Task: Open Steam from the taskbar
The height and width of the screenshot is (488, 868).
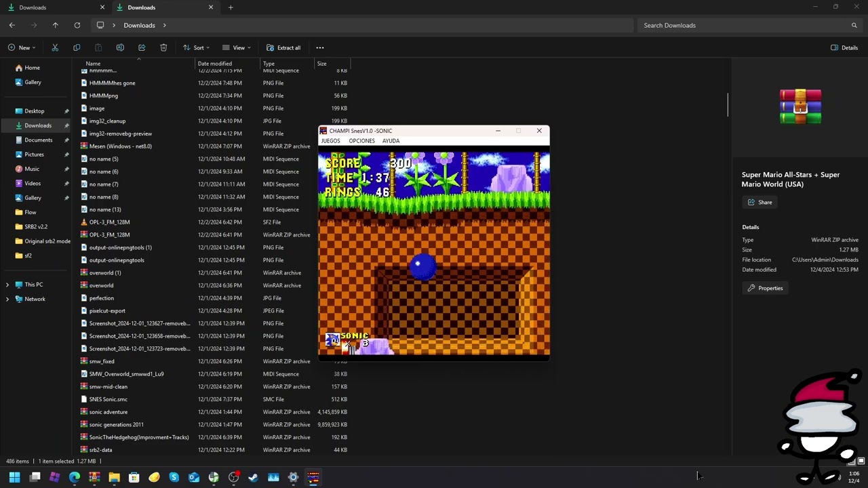Action: pos(254,477)
